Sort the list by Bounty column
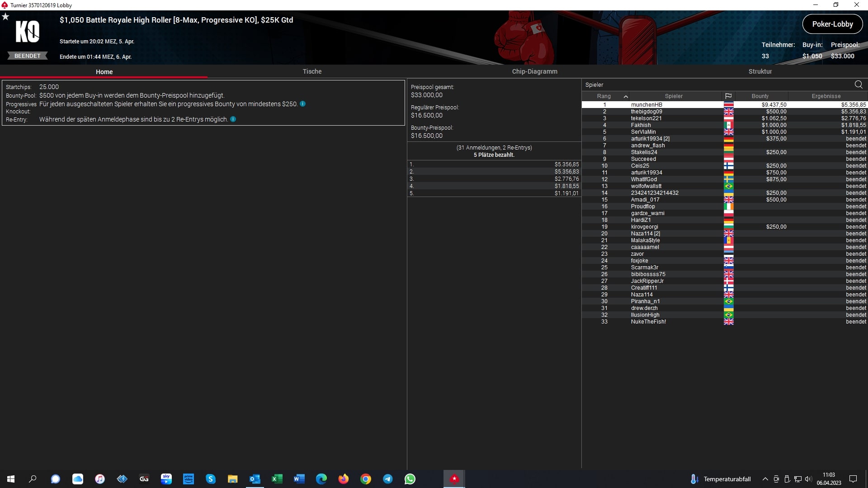Viewport: 868px width, 488px height. [760, 96]
